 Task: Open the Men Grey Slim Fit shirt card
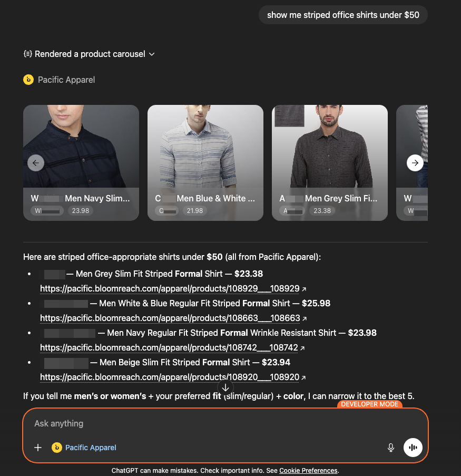[330, 163]
